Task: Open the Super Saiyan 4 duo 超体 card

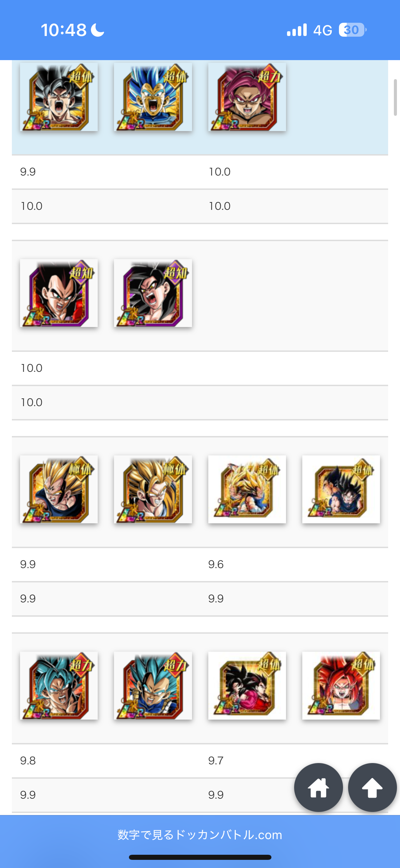Action: click(x=247, y=686)
